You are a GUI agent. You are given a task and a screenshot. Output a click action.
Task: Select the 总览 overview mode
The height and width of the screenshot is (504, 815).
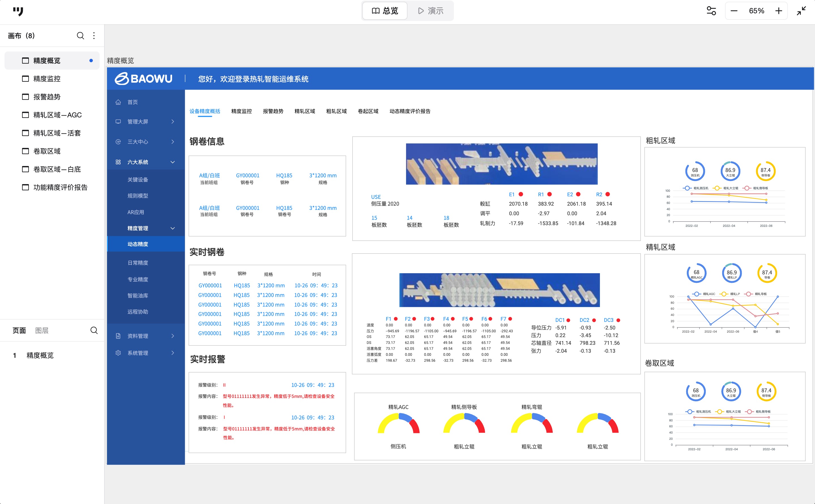(385, 11)
